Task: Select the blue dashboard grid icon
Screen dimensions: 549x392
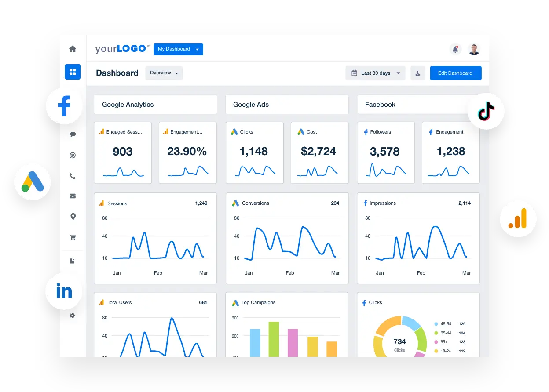Action: click(x=72, y=72)
